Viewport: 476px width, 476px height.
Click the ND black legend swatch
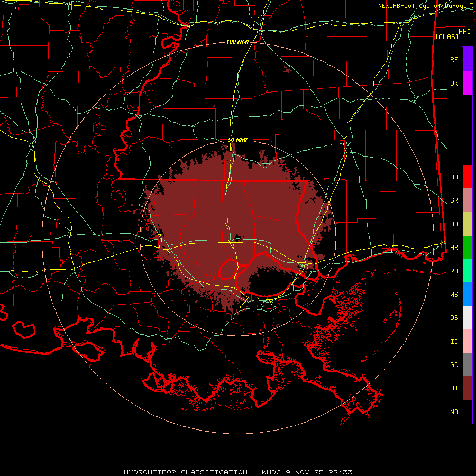[x=467, y=411]
